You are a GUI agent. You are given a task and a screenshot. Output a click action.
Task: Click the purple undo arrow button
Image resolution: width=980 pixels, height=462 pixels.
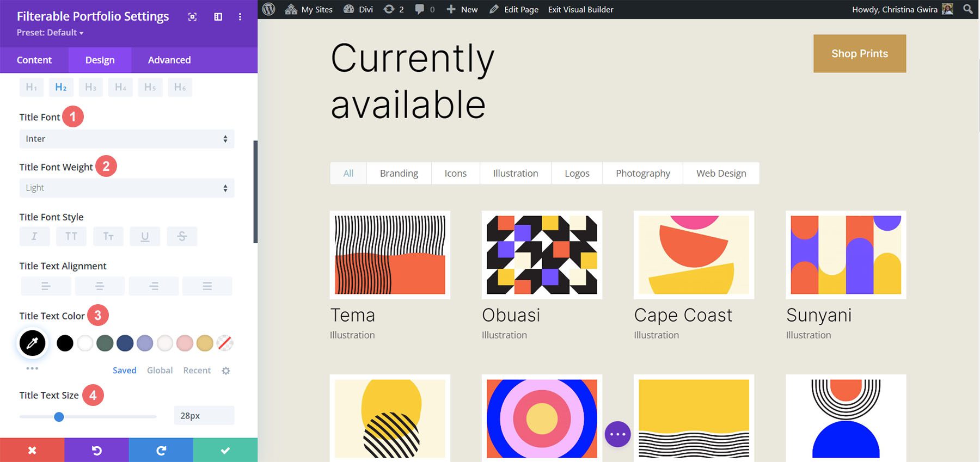point(96,450)
